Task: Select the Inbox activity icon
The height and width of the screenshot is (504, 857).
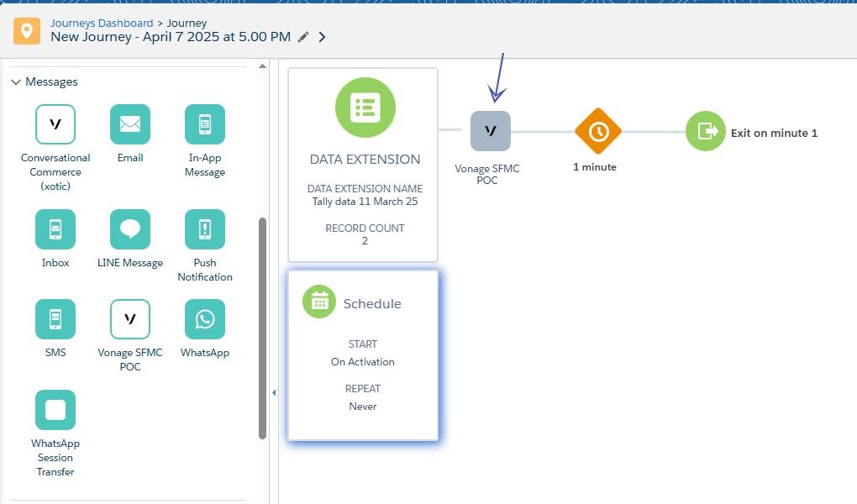Action: pos(55,229)
